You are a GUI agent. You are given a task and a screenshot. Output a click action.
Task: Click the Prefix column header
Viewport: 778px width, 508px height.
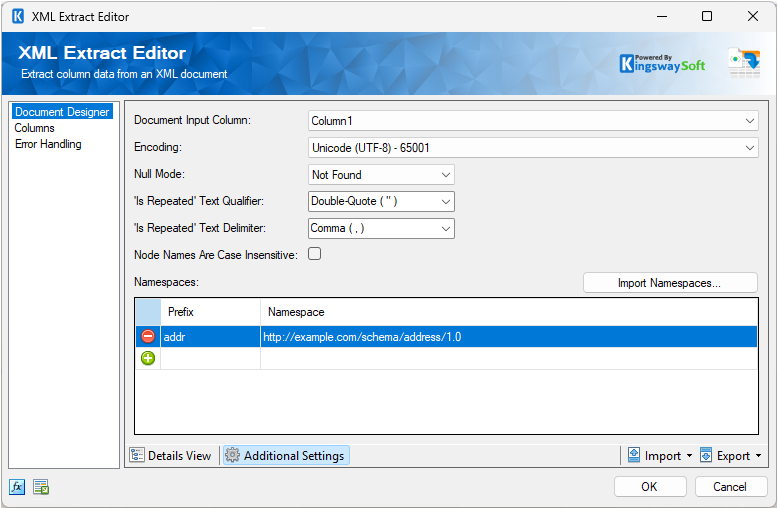[210, 312]
